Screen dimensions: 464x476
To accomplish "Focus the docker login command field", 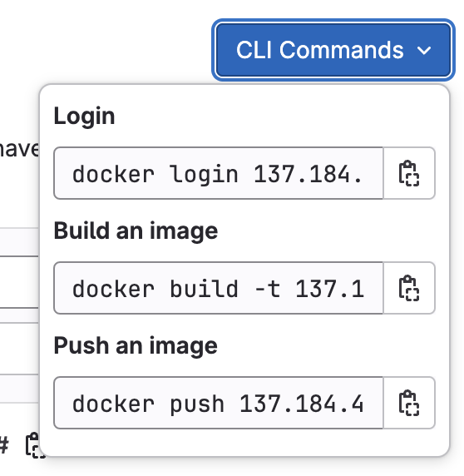I will (219, 173).
